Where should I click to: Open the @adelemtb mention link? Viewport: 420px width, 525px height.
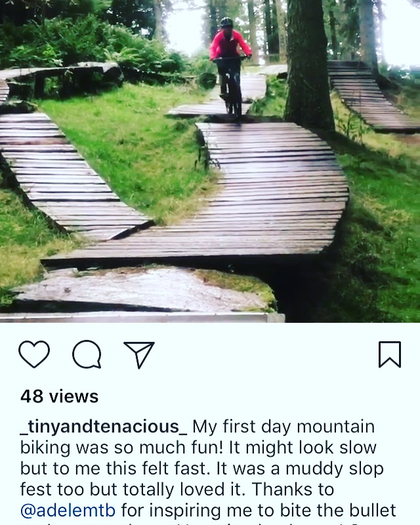coord(68,511)
